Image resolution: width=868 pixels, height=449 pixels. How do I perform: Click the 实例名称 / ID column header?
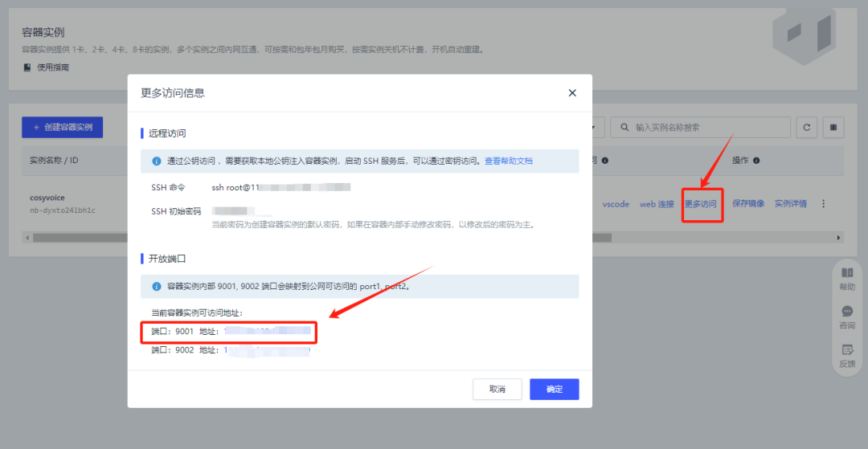click(54, 161)
